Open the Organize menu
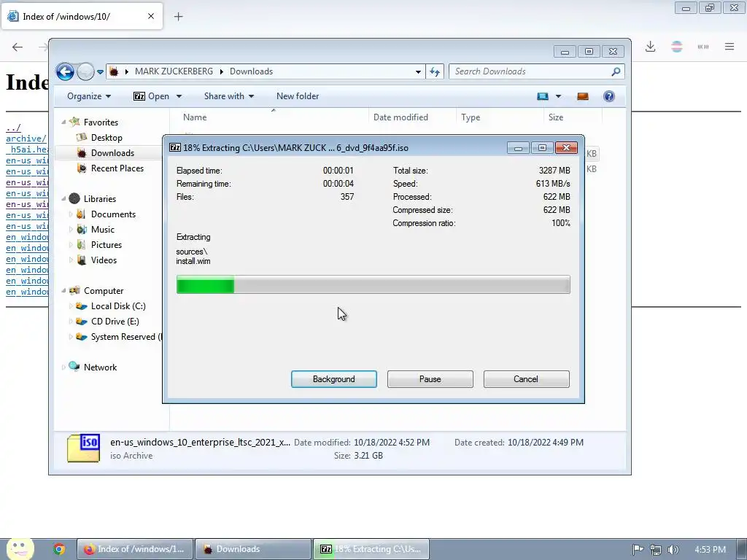The height and width of the screenshot is (560, 747). click(89, 96)
